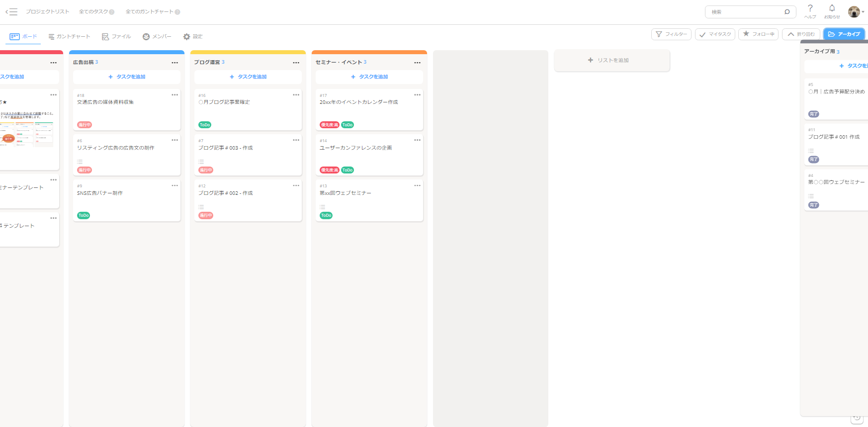Open options for ブログ記事＃002 card

point(296,185)
